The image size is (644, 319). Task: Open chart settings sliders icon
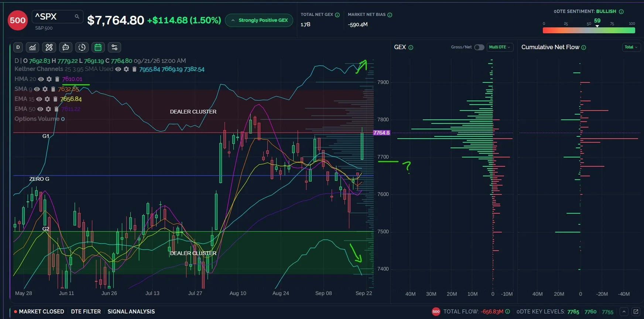[114, 47]
